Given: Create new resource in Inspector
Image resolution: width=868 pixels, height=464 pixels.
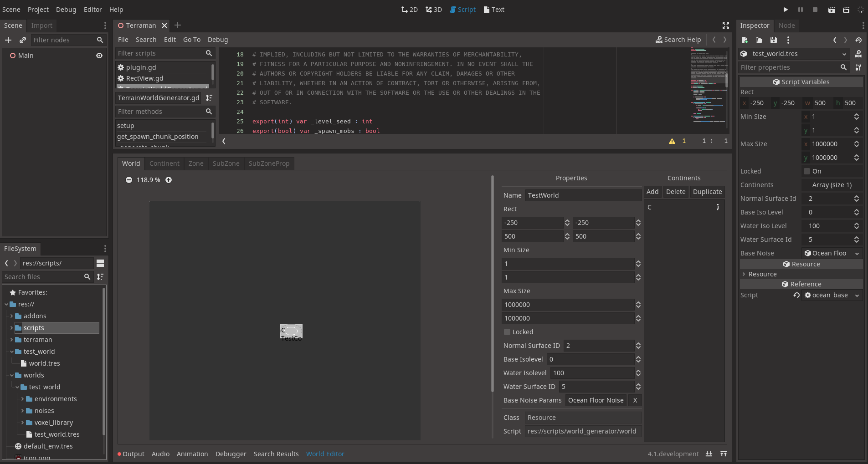Looking at the screenshot, I should 745,40.
